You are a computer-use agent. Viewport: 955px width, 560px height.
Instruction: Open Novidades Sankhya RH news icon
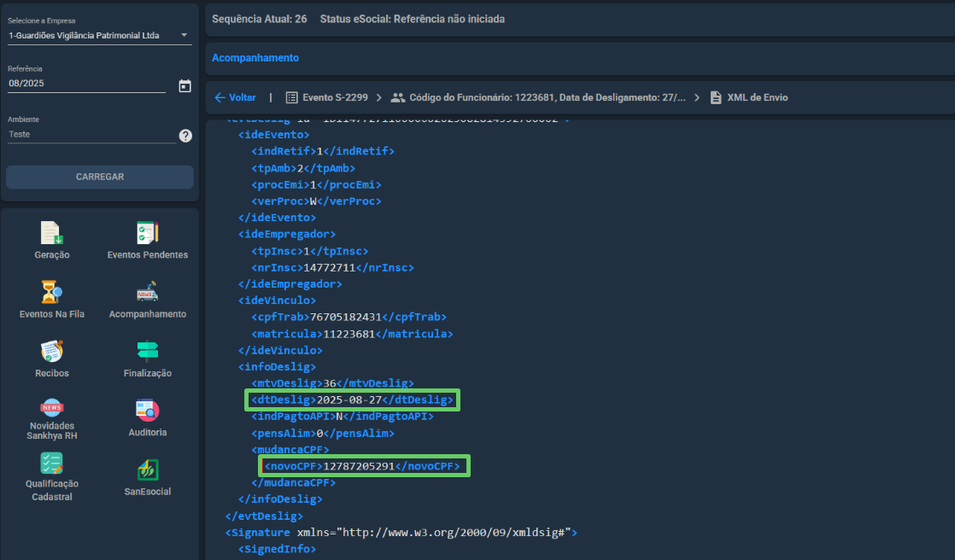point(52,407)
